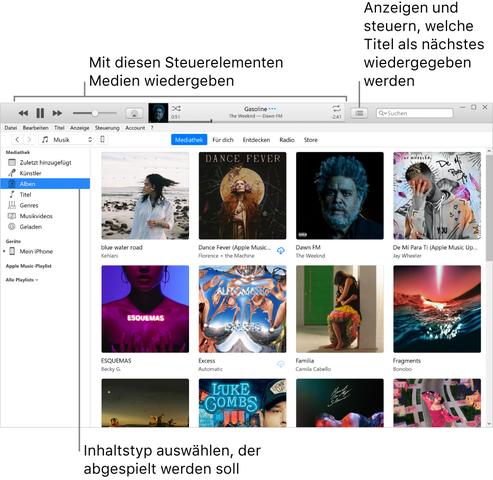Download Excess via cloud icon
This screenshot has height=480, width=493.
[281, 364]
